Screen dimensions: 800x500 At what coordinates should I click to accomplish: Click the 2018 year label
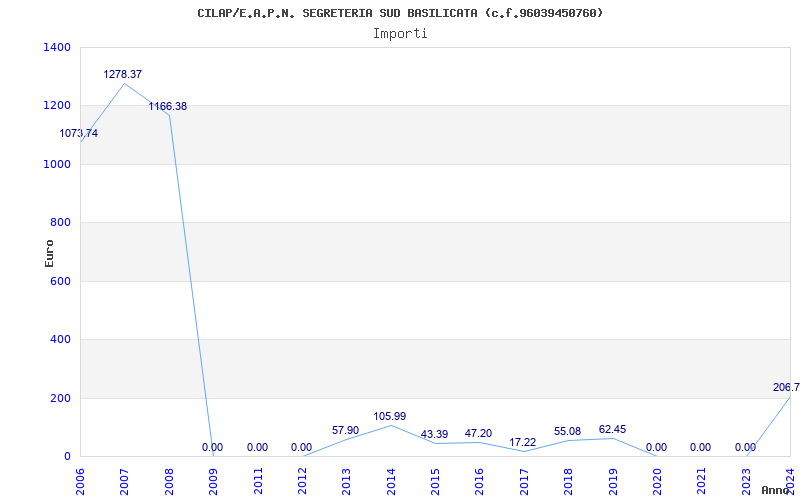coord(568,481)
